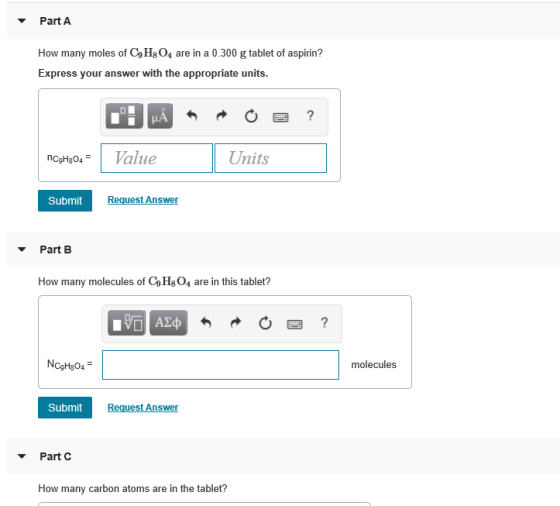
Task: Open ΑΣΦ Greek symbols in Part B
Action: [168, 323]
